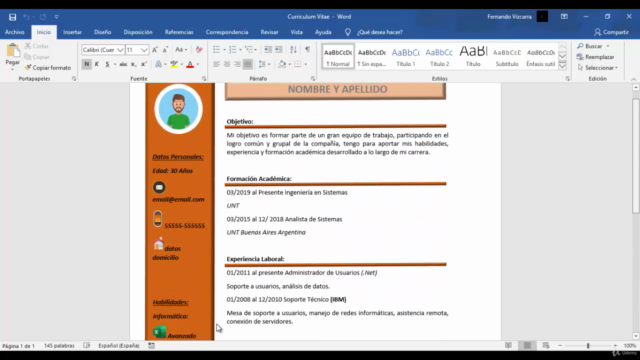Switch to Print Layout view

point(527,345)
